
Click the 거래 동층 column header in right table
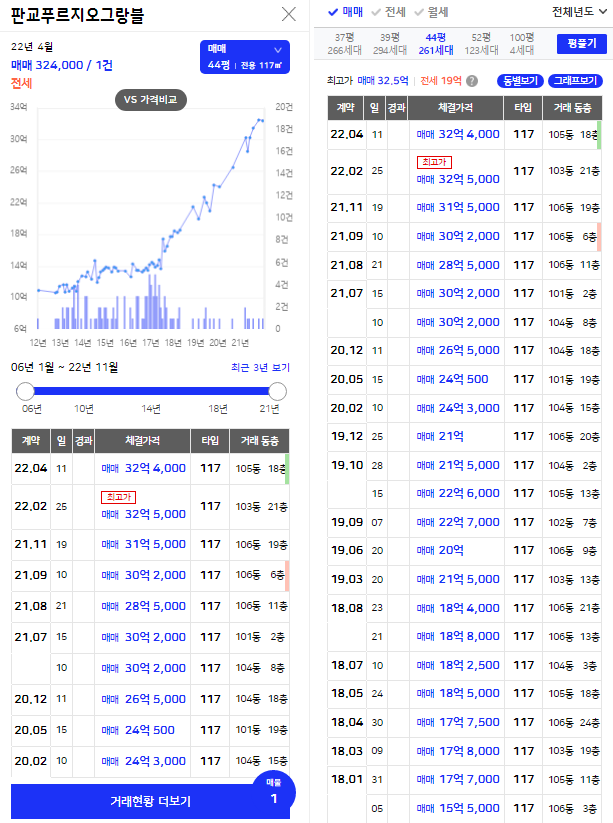pyautogui.click(x=572, y=108)
